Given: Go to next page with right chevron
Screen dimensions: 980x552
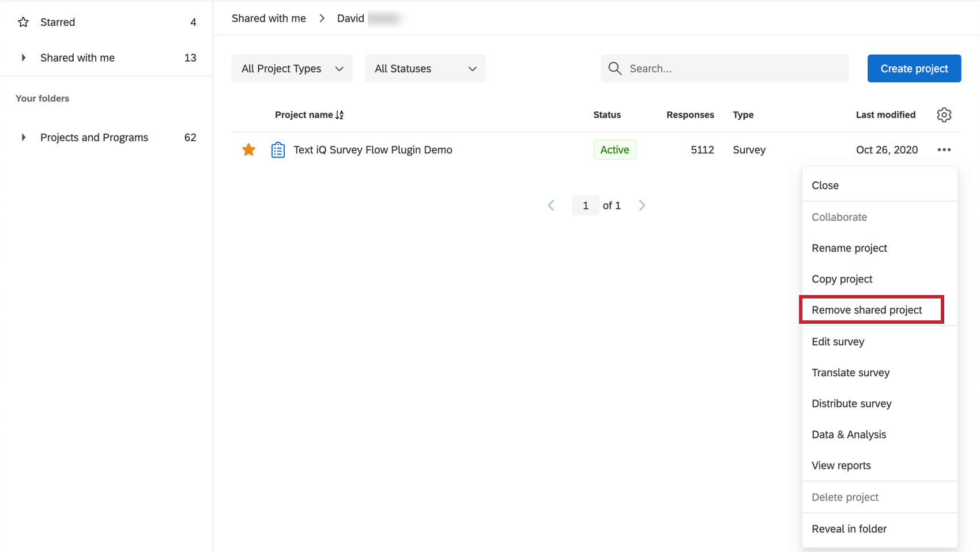Looking at the screenshot, I should point(642,205).
